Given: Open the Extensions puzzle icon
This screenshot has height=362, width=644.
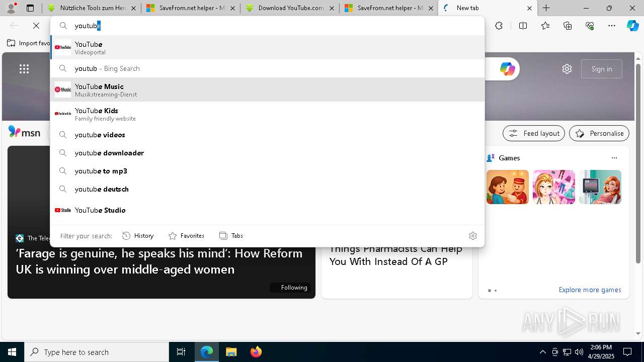Looking at the screenshot, I should (499, 26).
